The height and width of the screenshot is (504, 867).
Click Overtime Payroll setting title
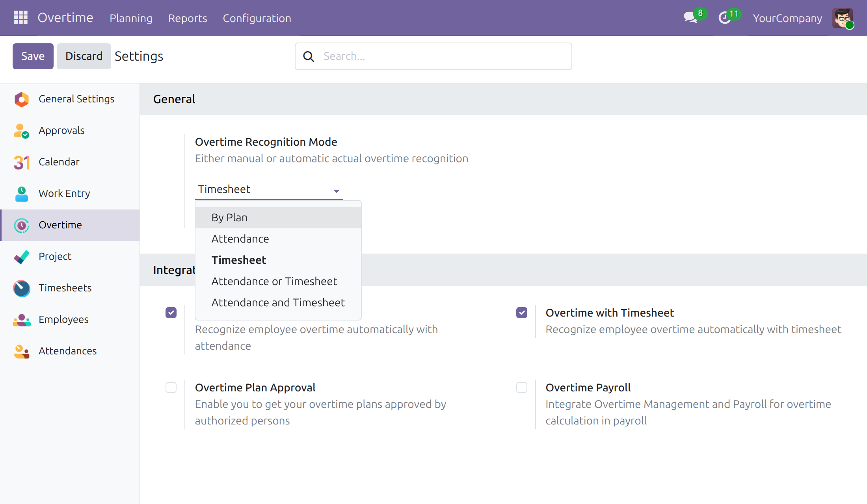588,388
